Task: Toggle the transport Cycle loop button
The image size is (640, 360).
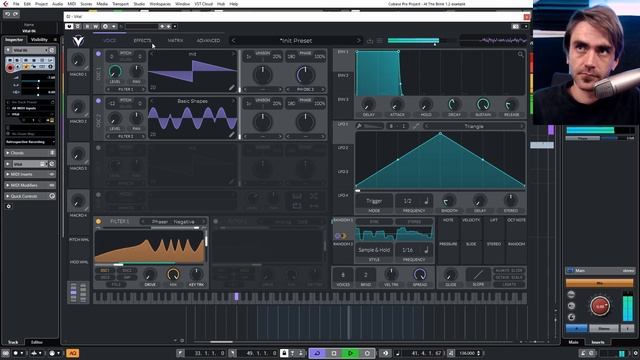Action: click(x=317, y=353)
